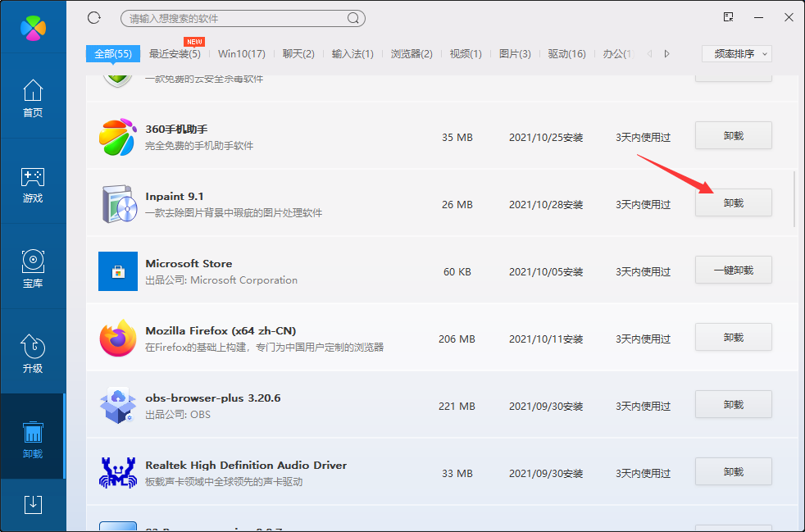
Task: Click the Microsoft Store title text
Action: (189, 263)
